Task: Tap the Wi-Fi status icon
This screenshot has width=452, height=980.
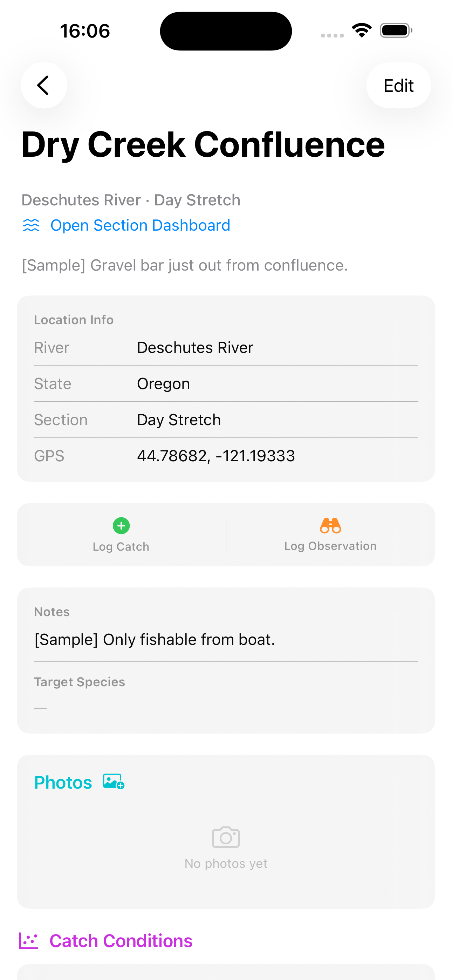Action: 362,30
